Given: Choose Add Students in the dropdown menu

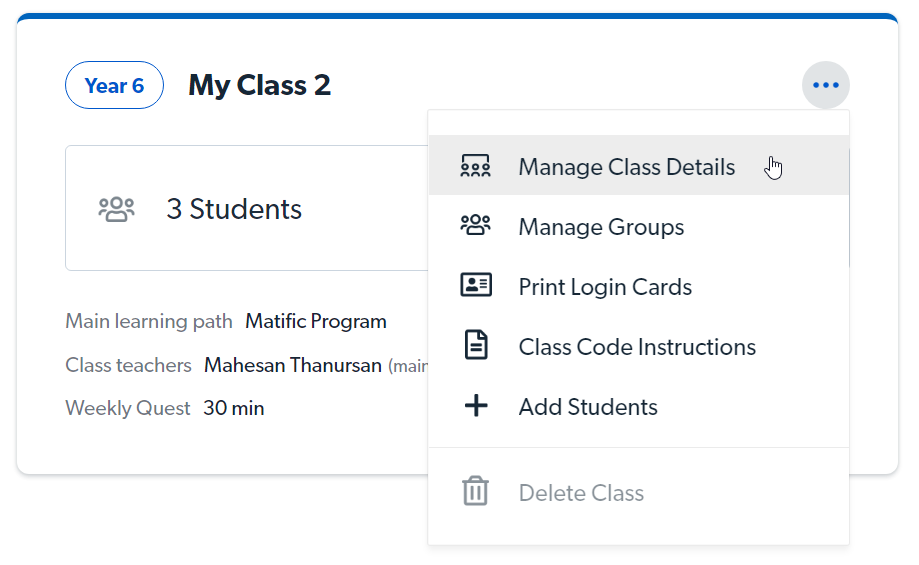Looking at the screenshot, I should point(588,407).
